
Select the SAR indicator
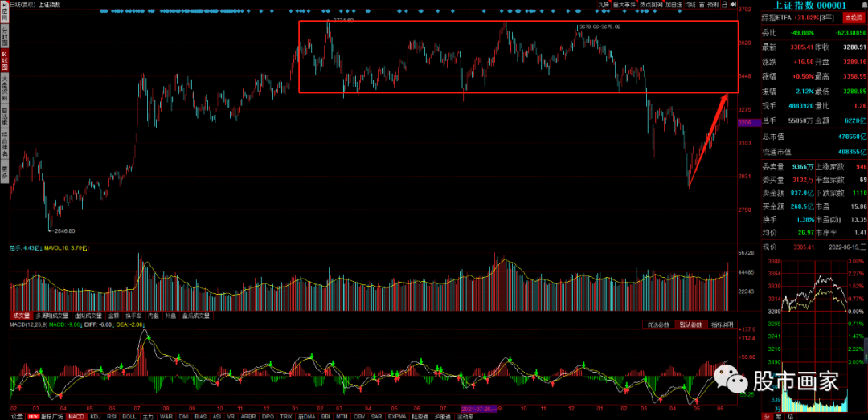pos(377,416)
